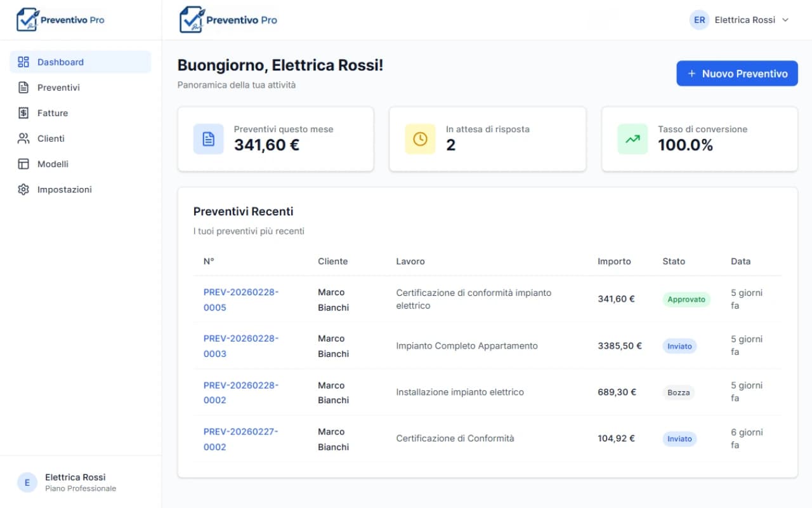812x508 pixels.
Task: Open the user profile chevron top right
Action: coord(785,20)
